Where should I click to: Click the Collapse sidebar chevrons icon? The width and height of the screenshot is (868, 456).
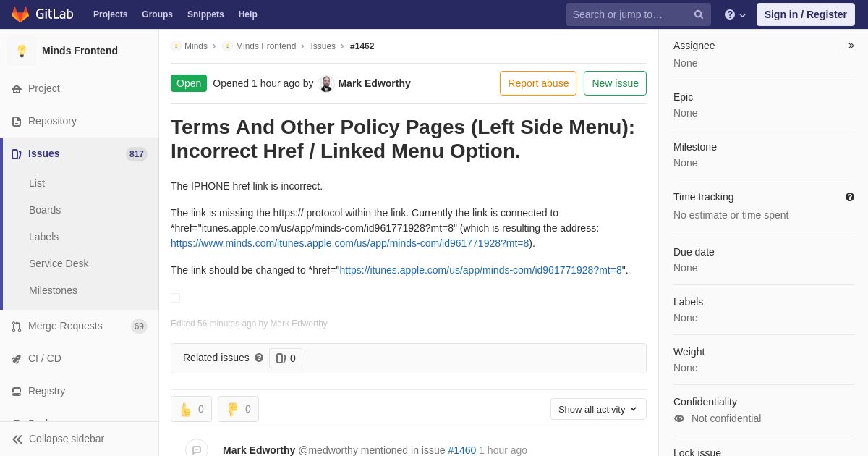click(17, 439)
